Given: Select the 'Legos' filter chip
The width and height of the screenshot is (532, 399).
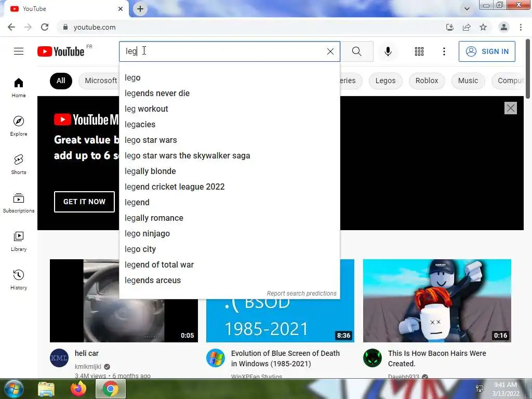Looking at the screenshot, I should 385,81.
